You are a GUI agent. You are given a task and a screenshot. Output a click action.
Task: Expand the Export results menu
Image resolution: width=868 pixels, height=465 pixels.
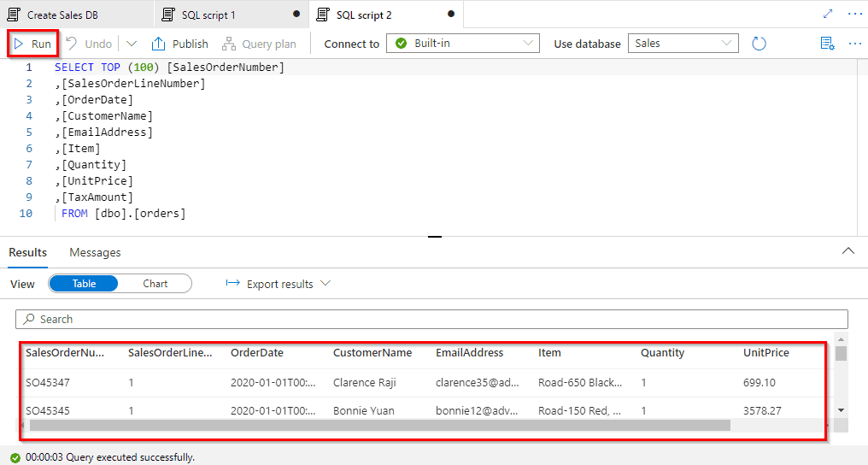click(278, 284)
